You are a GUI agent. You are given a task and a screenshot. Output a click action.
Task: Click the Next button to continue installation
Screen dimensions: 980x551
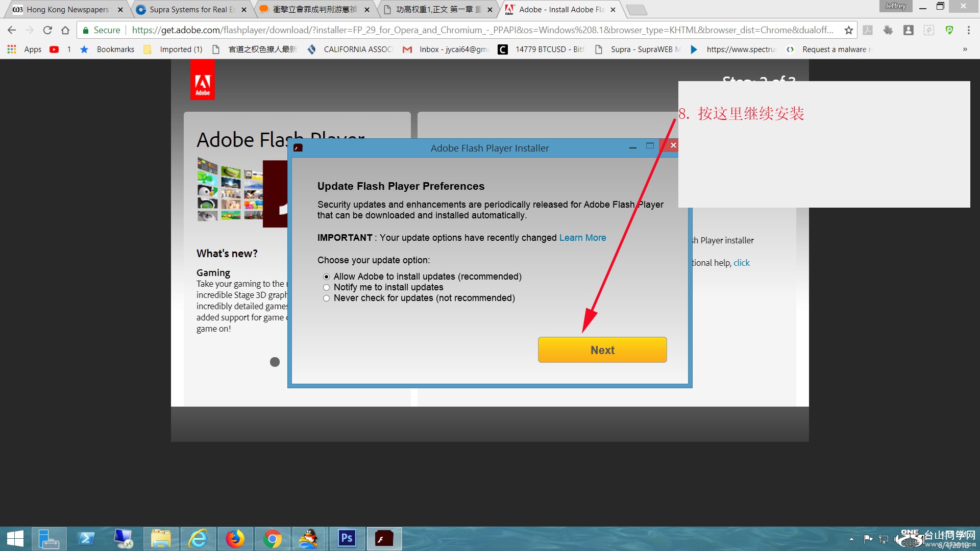pos(602,349)
